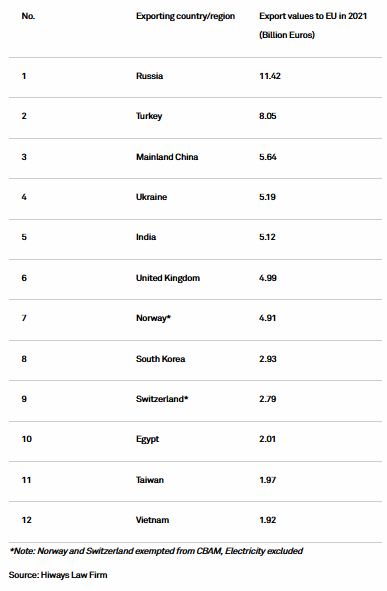This screenshot has height=591, width=387.
Task: Click the note about Norway and Switzerland exemption
Action: [x=156, y=551]
